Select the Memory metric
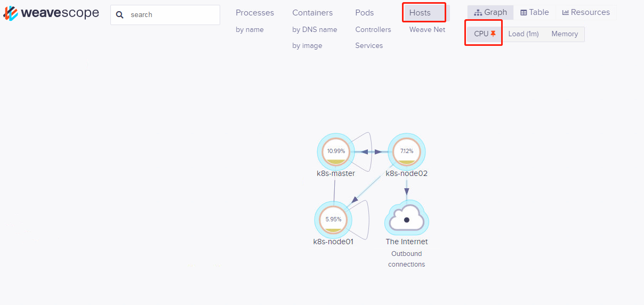Screen dimensions: 644x305 click(565, 34)
